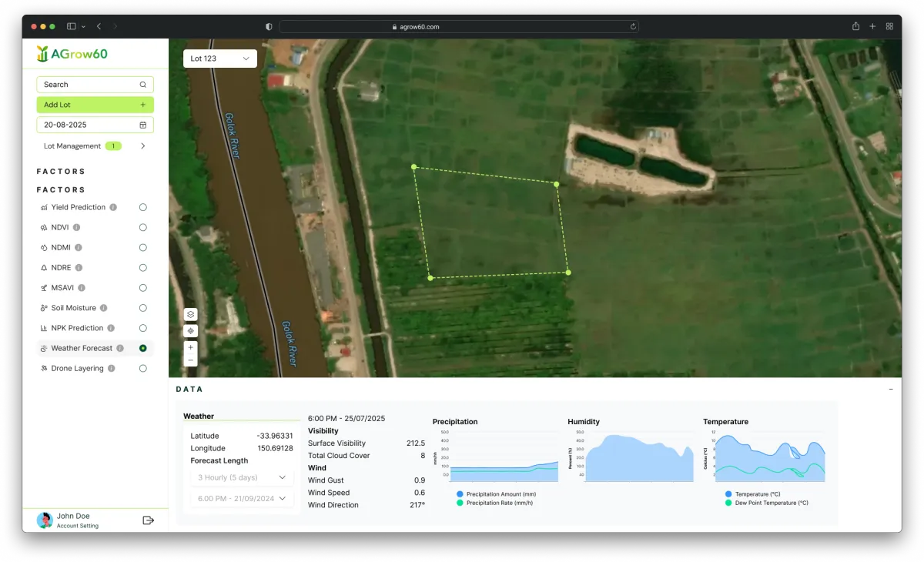Click the NDVI info icon

coord(76,227)
